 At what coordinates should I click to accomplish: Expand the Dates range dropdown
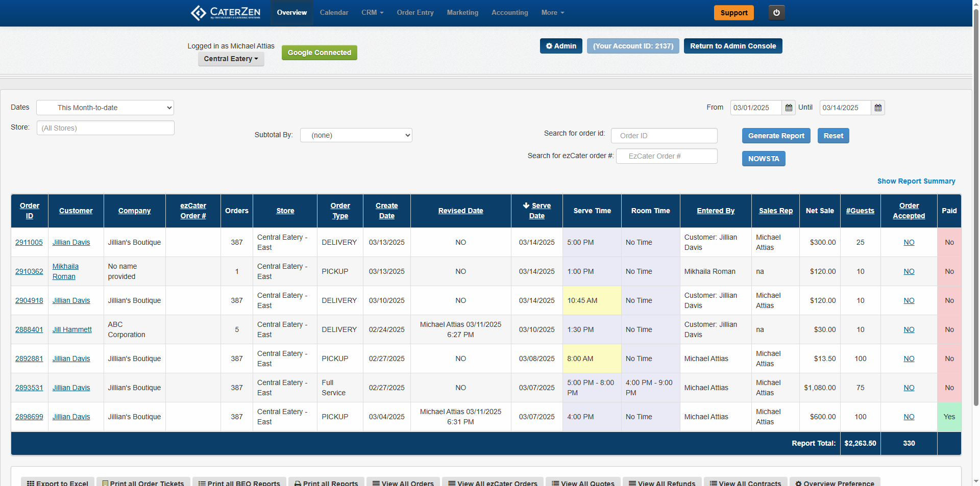(x=105, y=108)
